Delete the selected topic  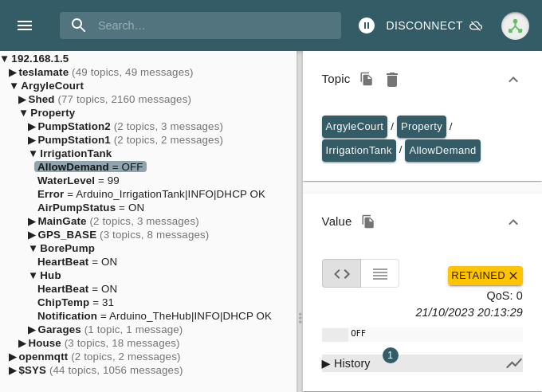coord(392,79)
